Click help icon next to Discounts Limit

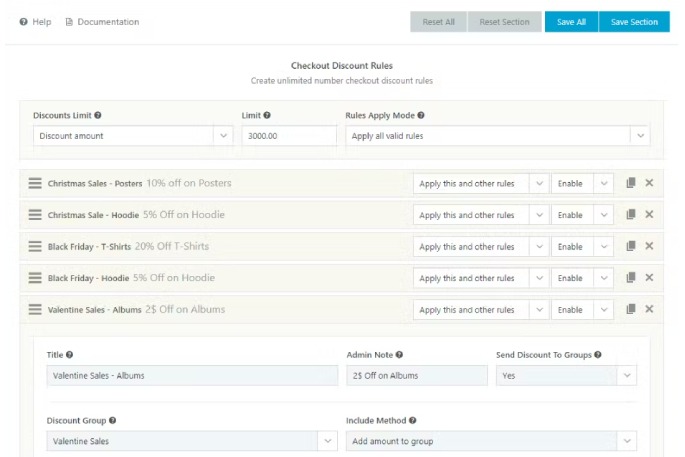[x=97, y=116]
